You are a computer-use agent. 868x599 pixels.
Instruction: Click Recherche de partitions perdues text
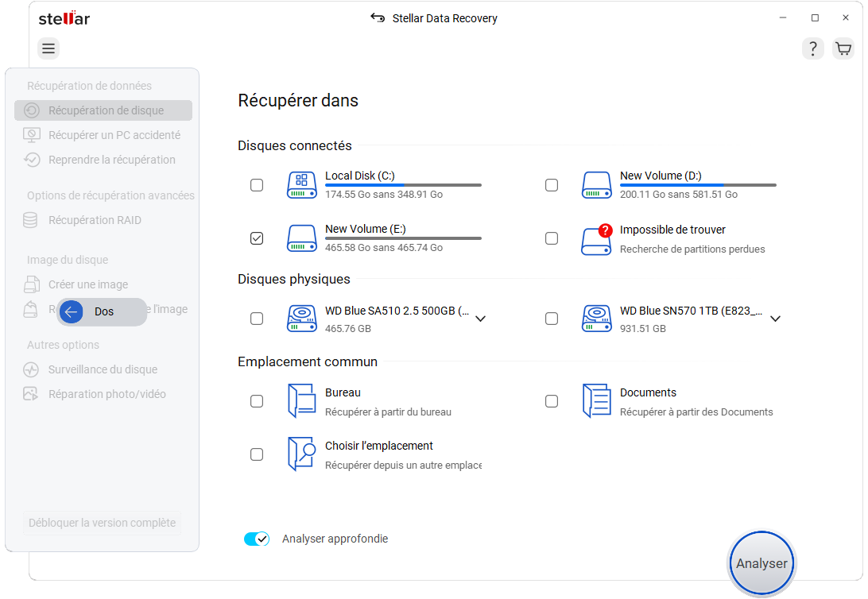tap(692, 249)
